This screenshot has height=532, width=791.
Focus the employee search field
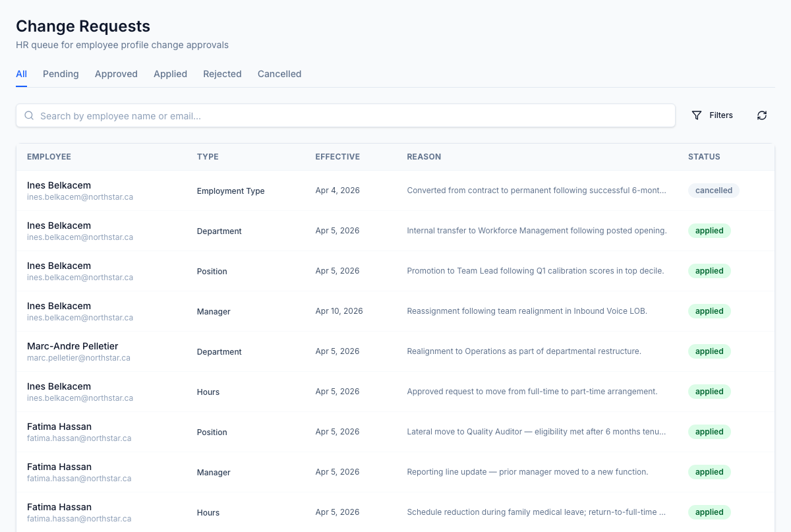click(x=345, y=115)
